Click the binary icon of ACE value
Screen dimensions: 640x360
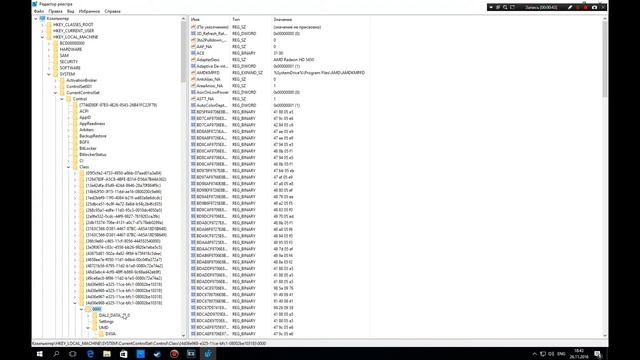coord(193,53)
